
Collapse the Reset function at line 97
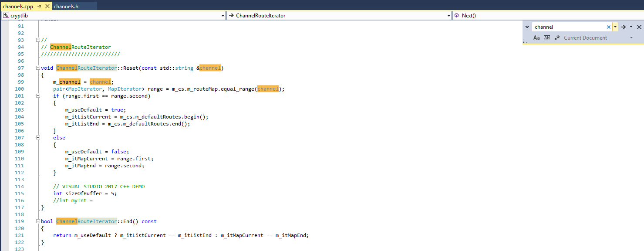[38, 68]
